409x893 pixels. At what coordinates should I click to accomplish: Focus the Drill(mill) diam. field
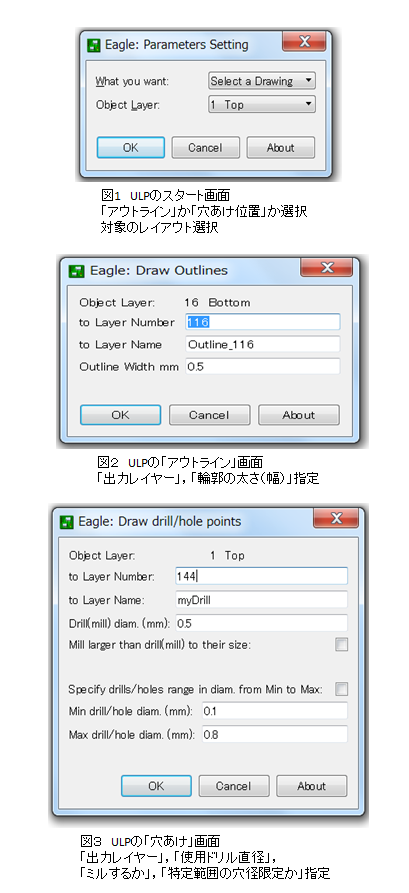coord(261,623)
